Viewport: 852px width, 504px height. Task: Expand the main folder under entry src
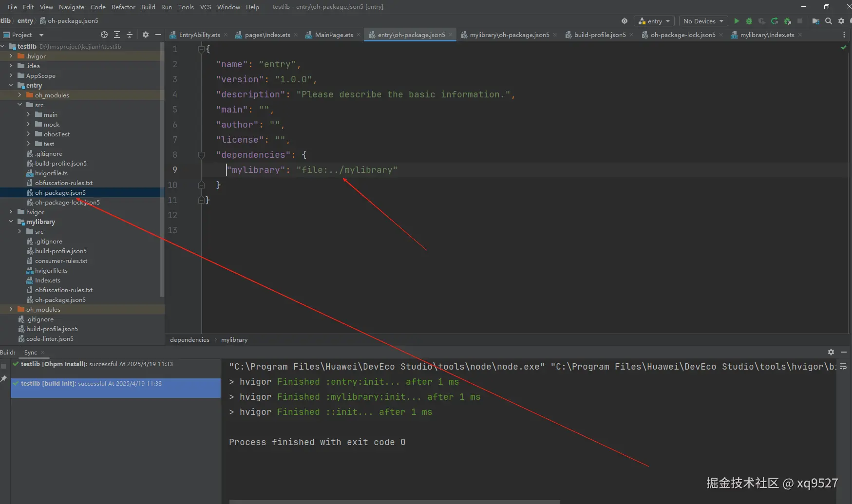click(28, 114)
